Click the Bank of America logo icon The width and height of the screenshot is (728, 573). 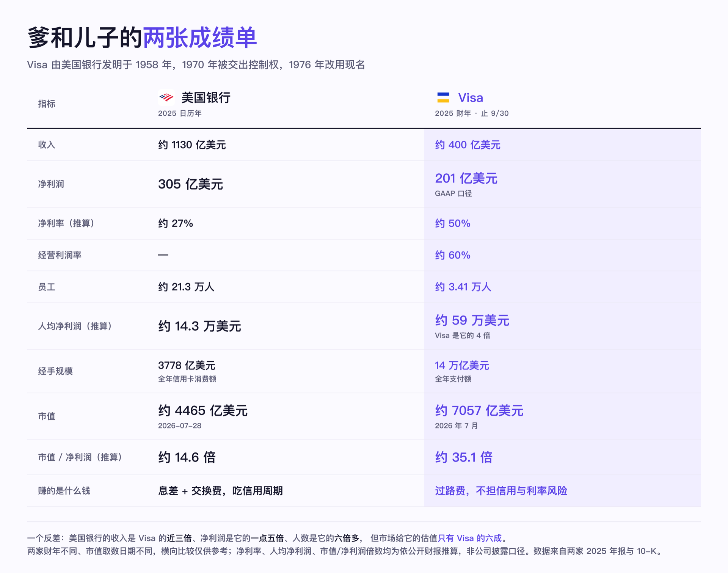[x=166, y=97]
